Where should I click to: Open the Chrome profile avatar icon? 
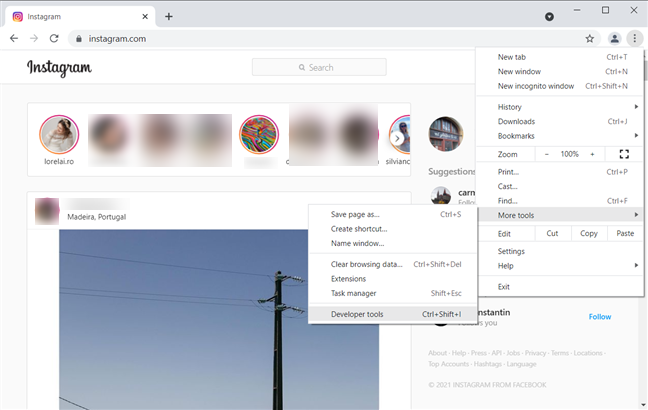point(614,39)
